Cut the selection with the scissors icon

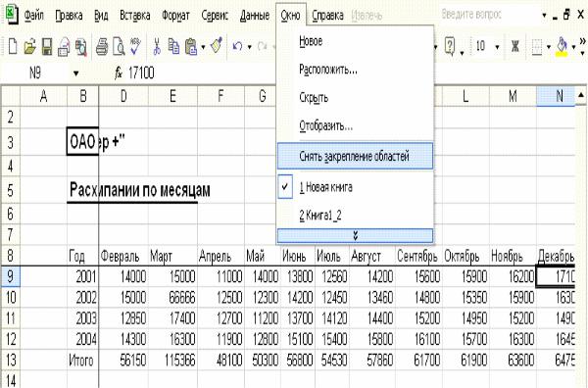click(157, 46)
